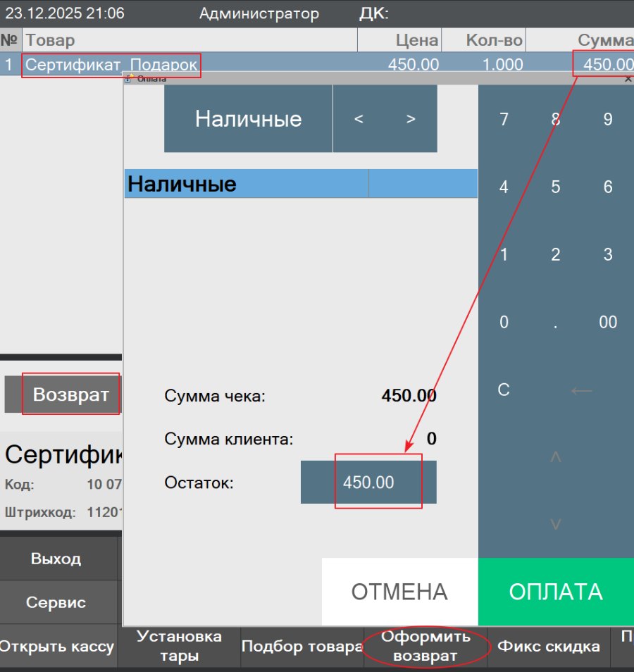
Task: Click quantity cell 1.000
Action: pyautogui.click(x=502, y=65)
